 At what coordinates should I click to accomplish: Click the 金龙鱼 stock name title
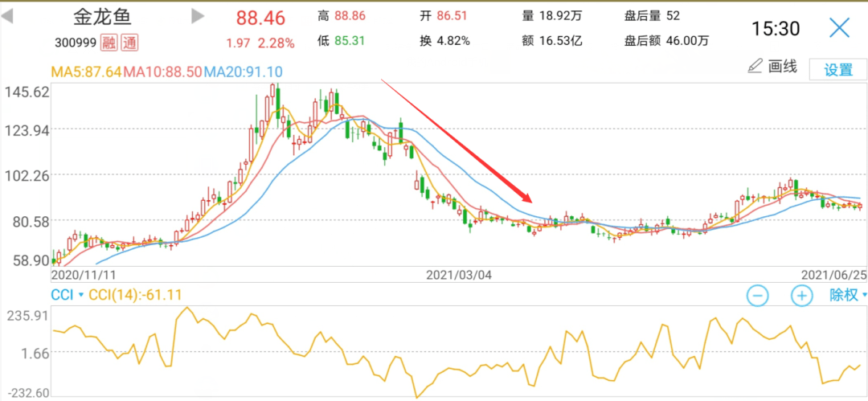[102, 17]
